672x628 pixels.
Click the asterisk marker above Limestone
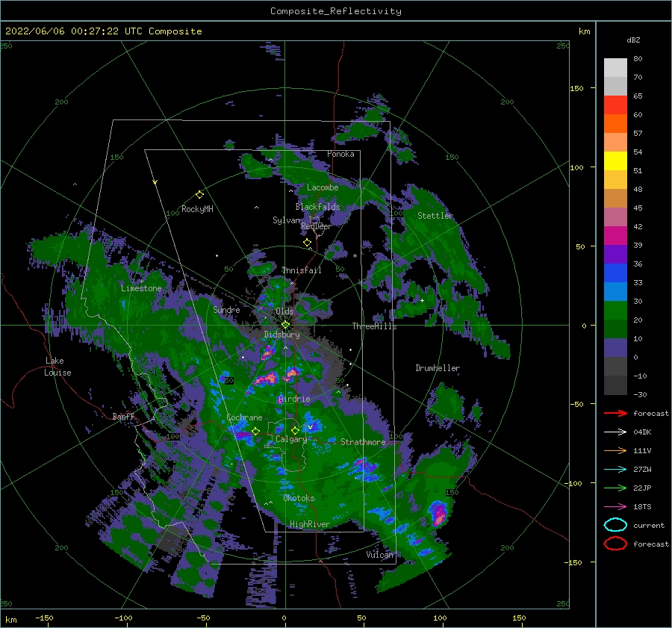click(x=141, y=282)
